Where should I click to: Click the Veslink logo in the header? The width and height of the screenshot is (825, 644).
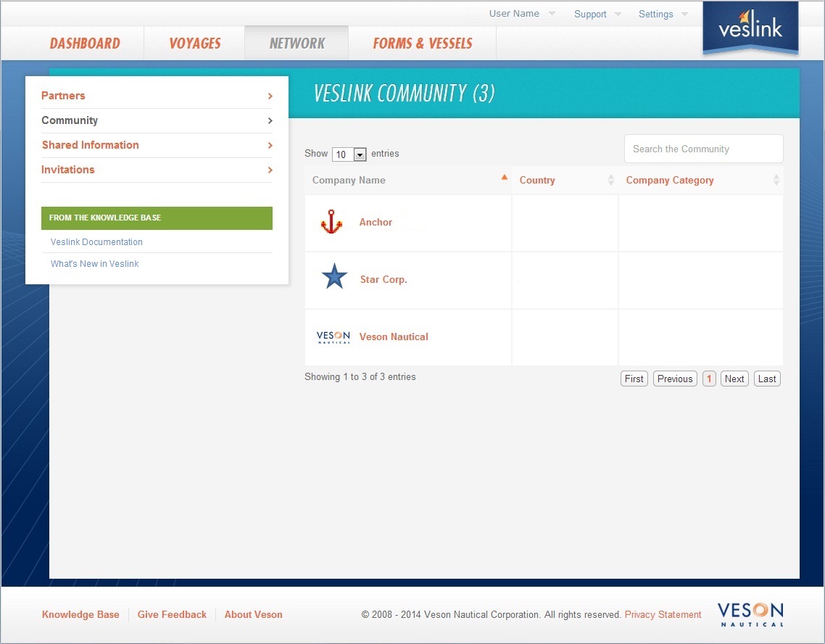(750, 29)
